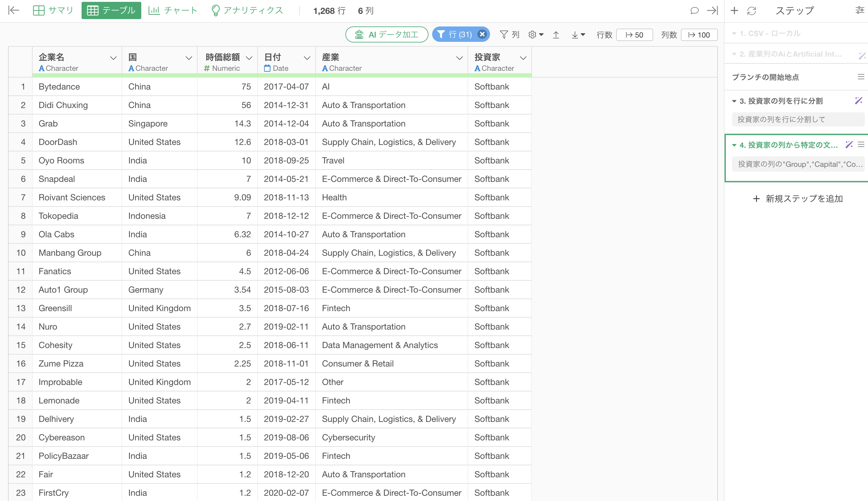Click the step 4 Group Capital description box

798,164
